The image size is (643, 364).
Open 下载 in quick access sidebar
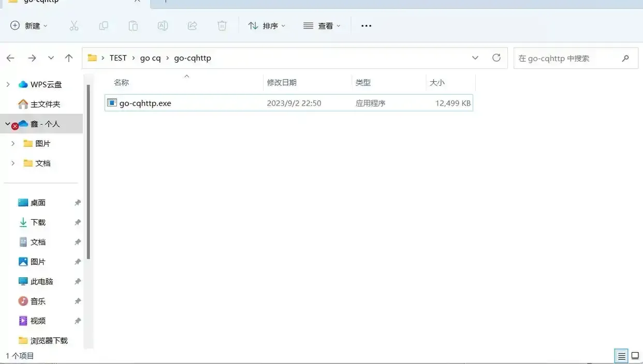(x=38, y=222)
